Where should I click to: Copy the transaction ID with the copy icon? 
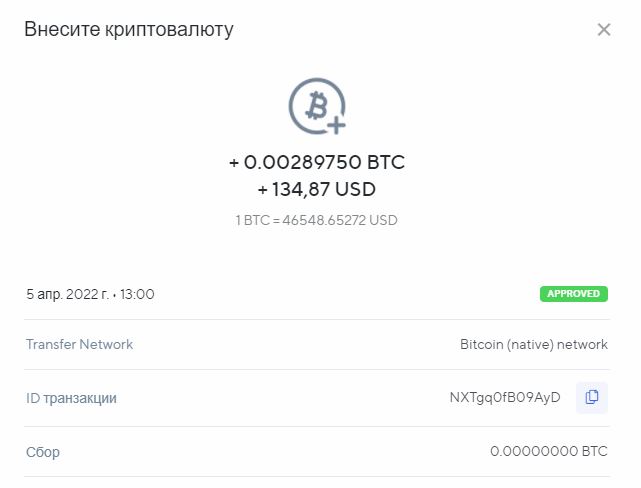click(592, 398)
